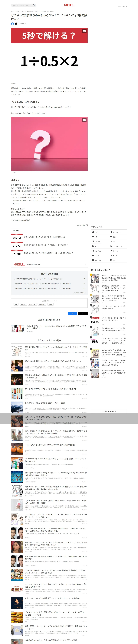The image size is (138, 644).
Task: Click the ダイエット scale icon
Action: [x=93, y=260]
